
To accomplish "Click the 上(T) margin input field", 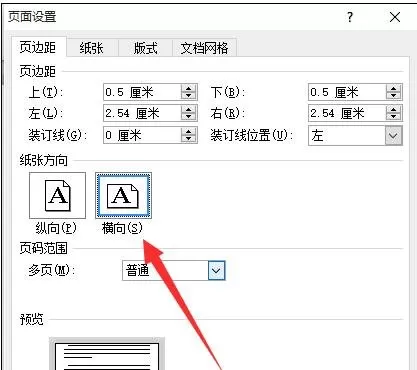I will point(142,92).
